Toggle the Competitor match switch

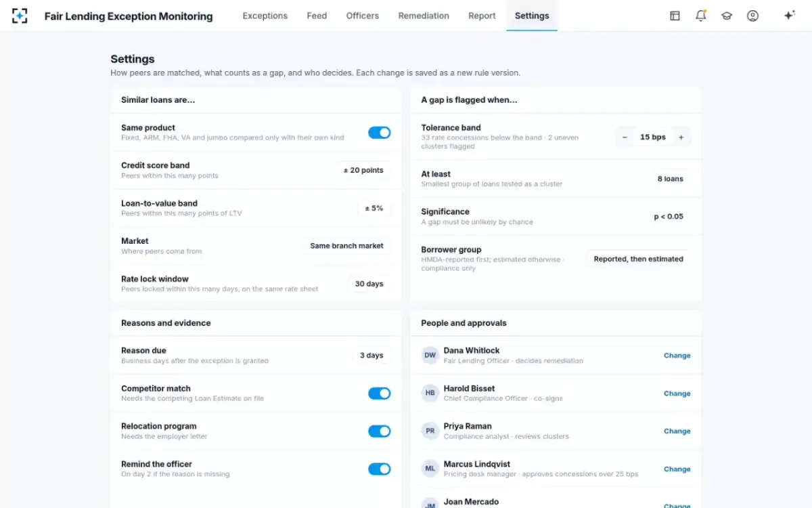coord(380,394)
